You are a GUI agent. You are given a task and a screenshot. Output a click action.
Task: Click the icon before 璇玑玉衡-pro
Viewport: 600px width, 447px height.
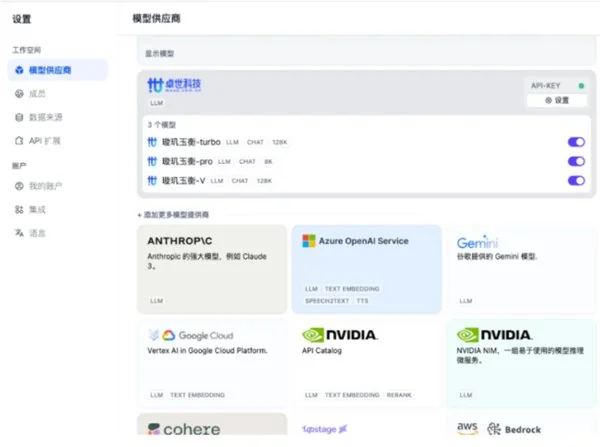(x=152, y=161)
